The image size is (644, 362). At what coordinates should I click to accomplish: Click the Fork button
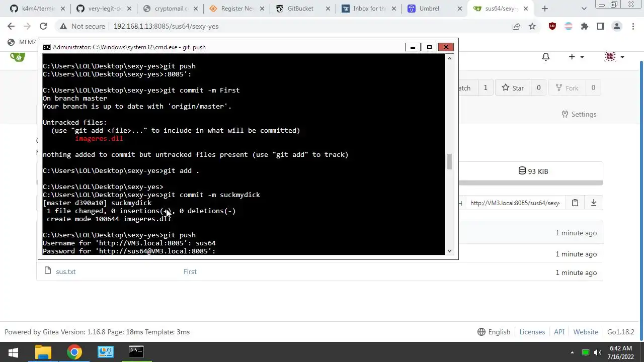tap(567, 88)
